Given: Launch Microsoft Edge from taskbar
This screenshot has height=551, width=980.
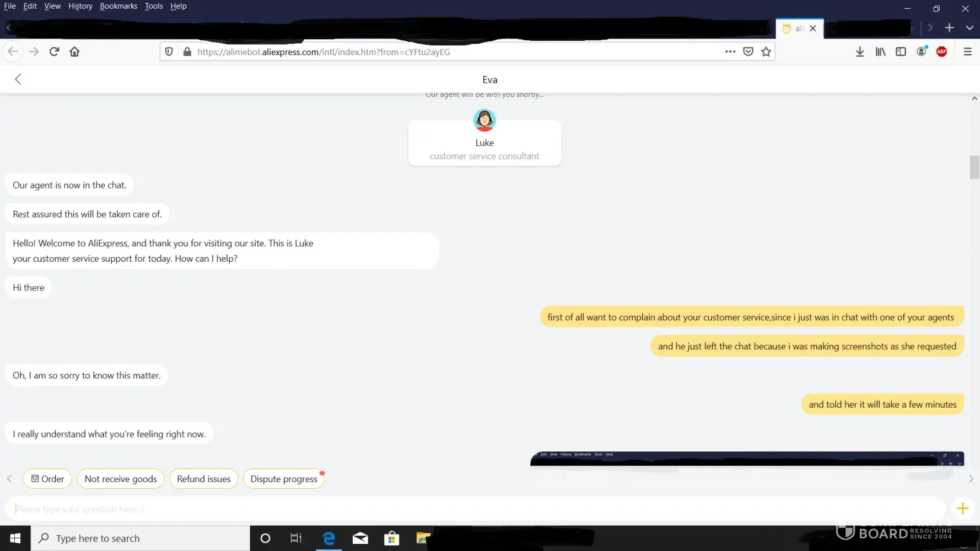Looking at the screenshot, I should click(x=329, y=538).
